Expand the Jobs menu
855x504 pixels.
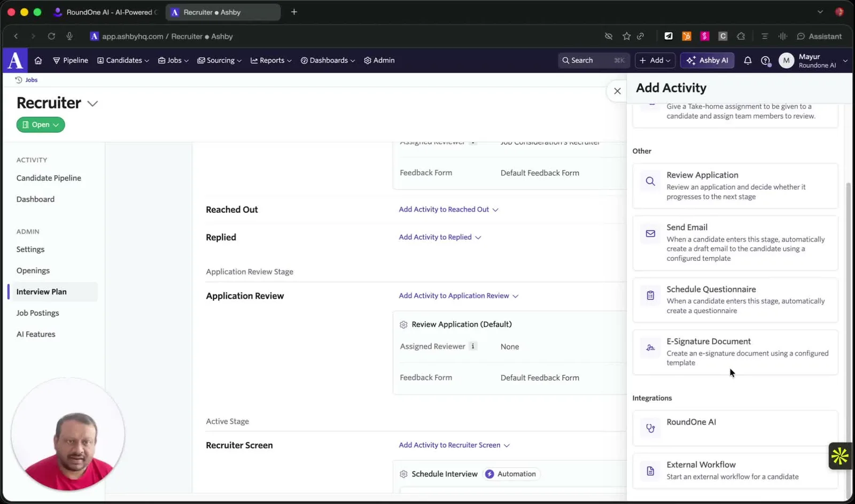click(173, 60)
